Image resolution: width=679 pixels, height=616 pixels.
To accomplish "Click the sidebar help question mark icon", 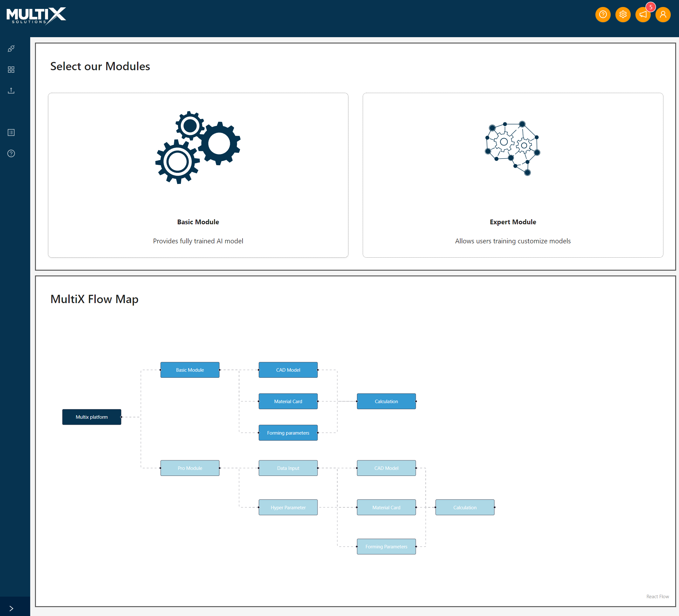I will click(x=11, y=153).
